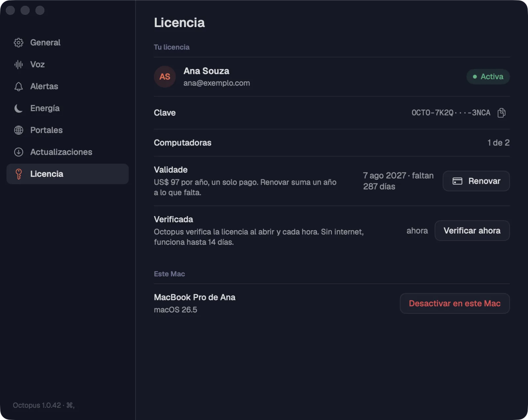Click the Computadoras value 1 de 2
This screenshot has width=528, height=420.
click(498, 143)
